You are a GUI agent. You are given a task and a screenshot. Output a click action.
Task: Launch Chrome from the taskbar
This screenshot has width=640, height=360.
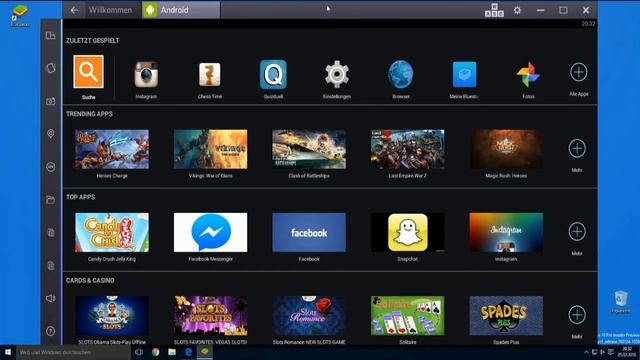(156, 352)
